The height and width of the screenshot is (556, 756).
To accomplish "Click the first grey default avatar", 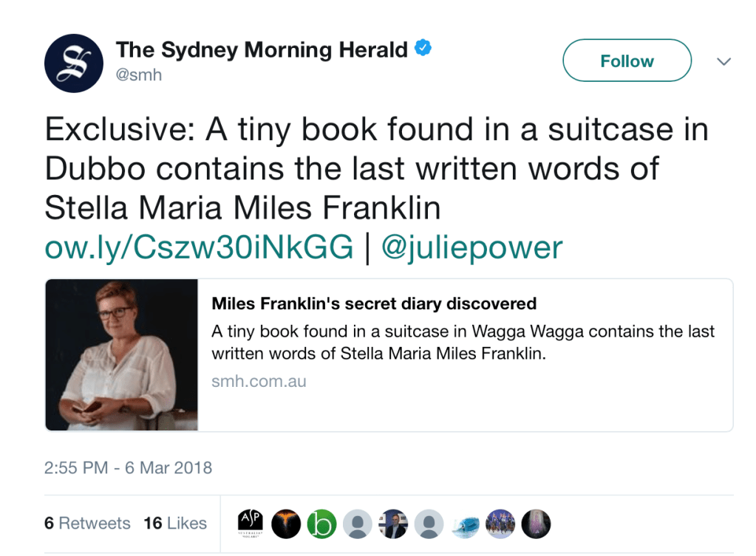I will click(358, 524).
